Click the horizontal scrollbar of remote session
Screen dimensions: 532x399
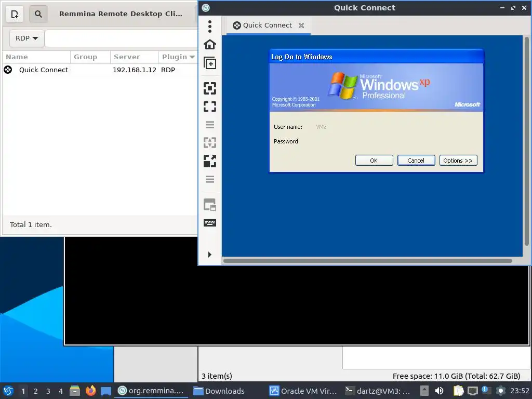pyautogui.click(x=367, y=261)
